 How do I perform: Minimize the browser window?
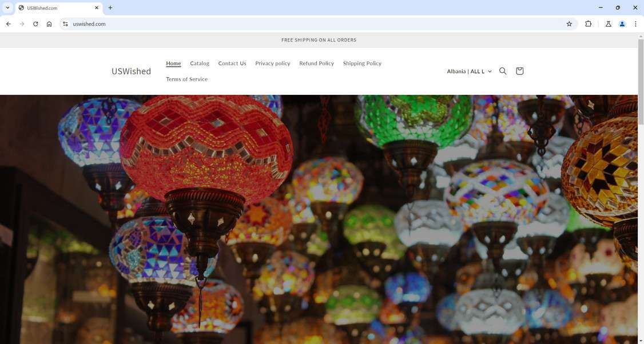point(601,7)
